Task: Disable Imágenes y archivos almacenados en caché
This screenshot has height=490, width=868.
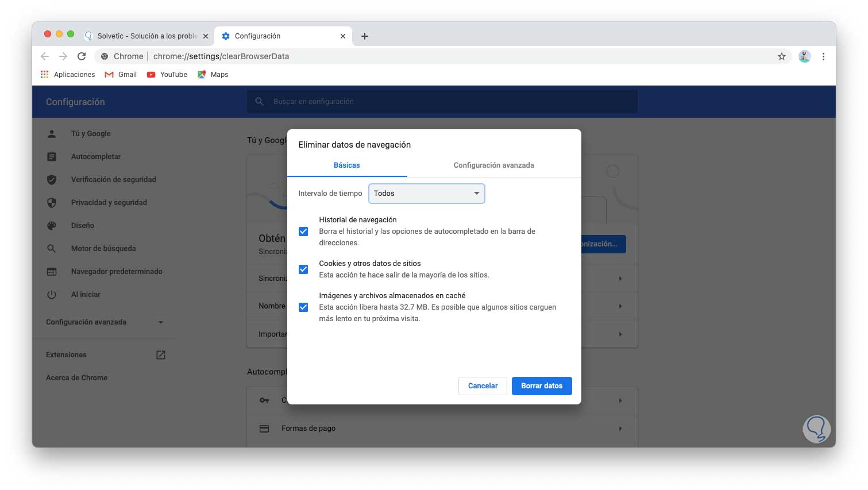Action: 303,307
